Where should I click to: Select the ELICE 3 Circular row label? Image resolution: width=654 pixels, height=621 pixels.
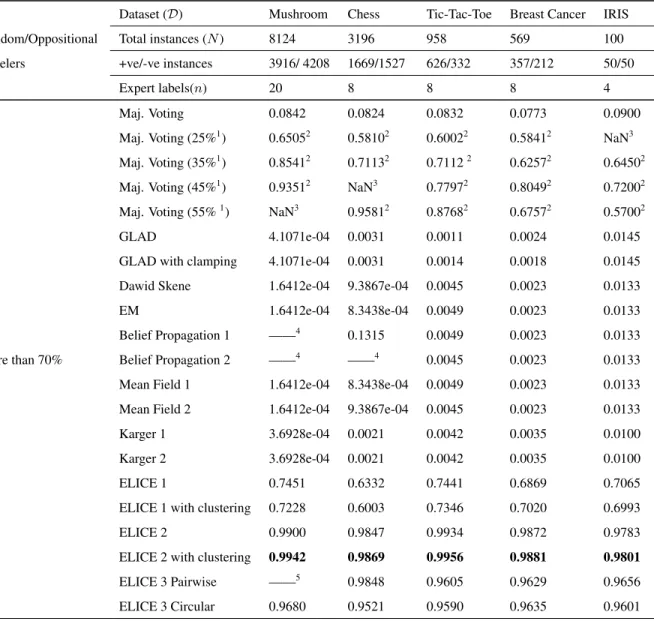(x=166, y=606)
